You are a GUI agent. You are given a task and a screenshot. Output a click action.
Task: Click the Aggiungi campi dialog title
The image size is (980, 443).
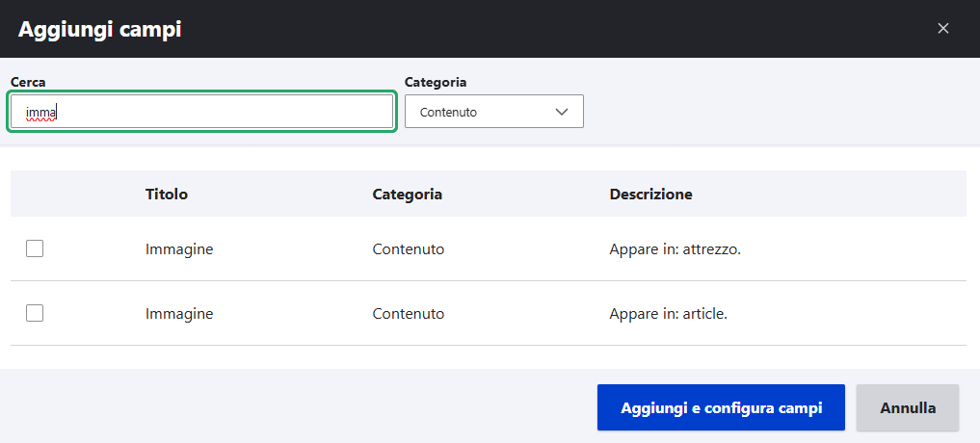click(x=100, y=29)
